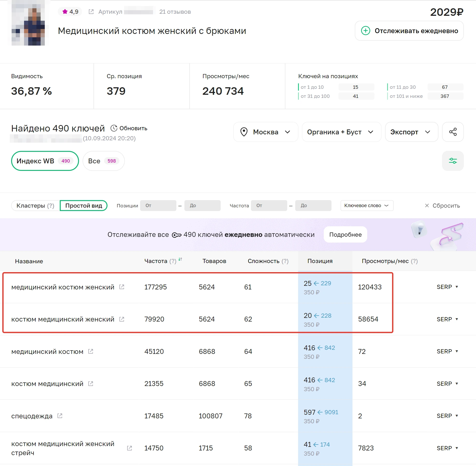
Task: Expand the Экспорт dropdown
Action: tap(412, 132)
